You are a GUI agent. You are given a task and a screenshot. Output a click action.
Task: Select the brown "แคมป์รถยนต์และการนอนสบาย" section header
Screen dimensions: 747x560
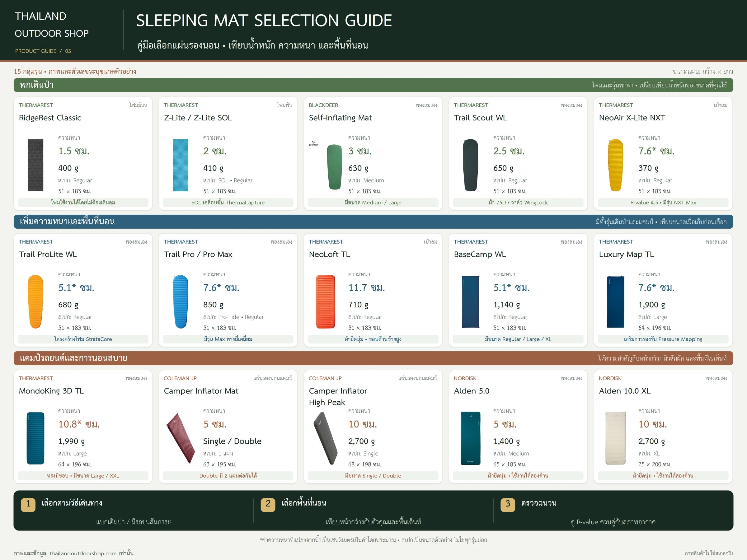click(x=373, y=358)
